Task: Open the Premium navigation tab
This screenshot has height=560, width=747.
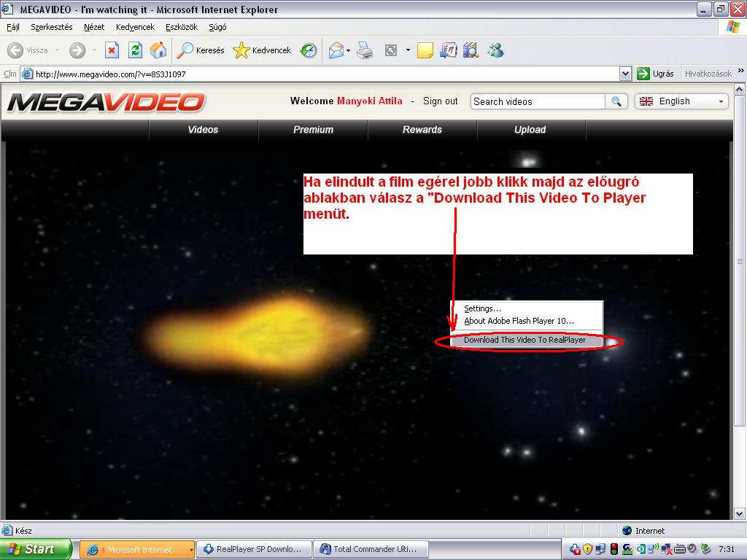Action: (x=313, y=130)
